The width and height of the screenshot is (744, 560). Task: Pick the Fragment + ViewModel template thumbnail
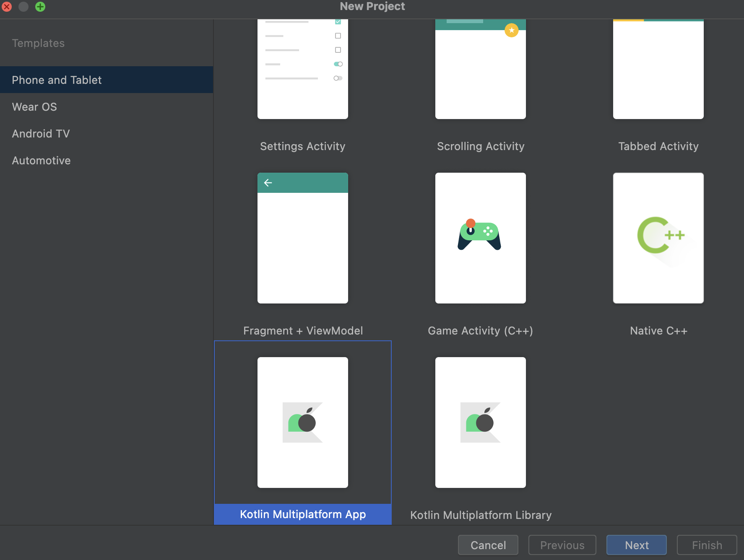(302, 238)
